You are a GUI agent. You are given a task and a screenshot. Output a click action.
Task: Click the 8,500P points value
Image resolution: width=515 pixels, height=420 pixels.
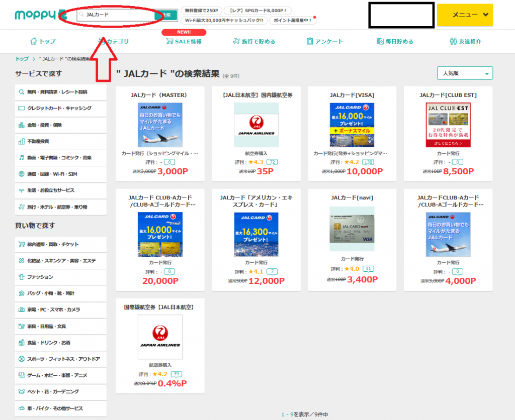(x=459, y=171)
